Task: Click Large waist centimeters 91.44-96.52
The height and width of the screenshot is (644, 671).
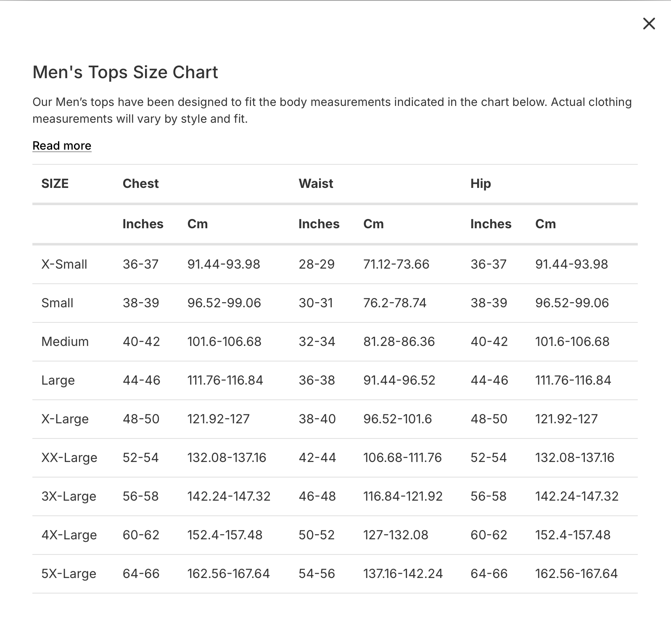Action: (399, 380)
